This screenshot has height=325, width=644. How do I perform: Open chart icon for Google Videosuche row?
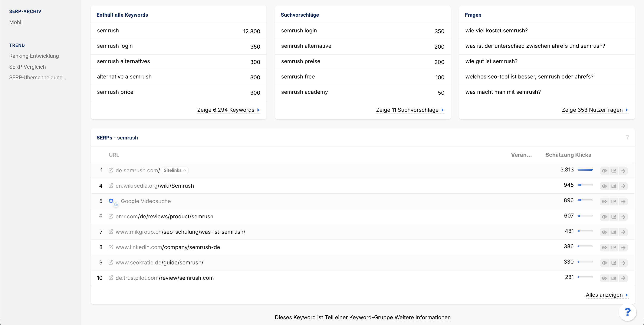point(614,202)
